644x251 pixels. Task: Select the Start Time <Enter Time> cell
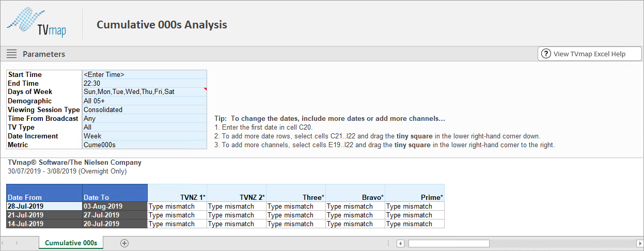coord(145,74)
